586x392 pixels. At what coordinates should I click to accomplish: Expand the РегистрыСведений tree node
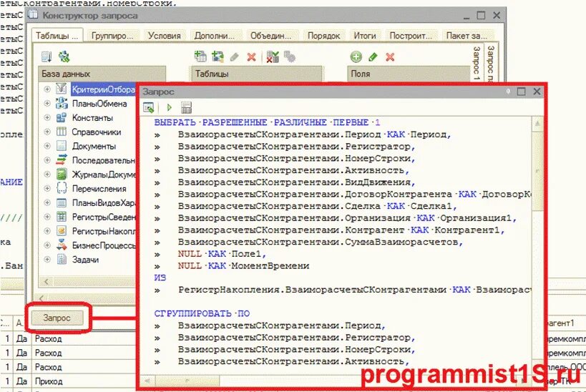(x=47, y=217)
